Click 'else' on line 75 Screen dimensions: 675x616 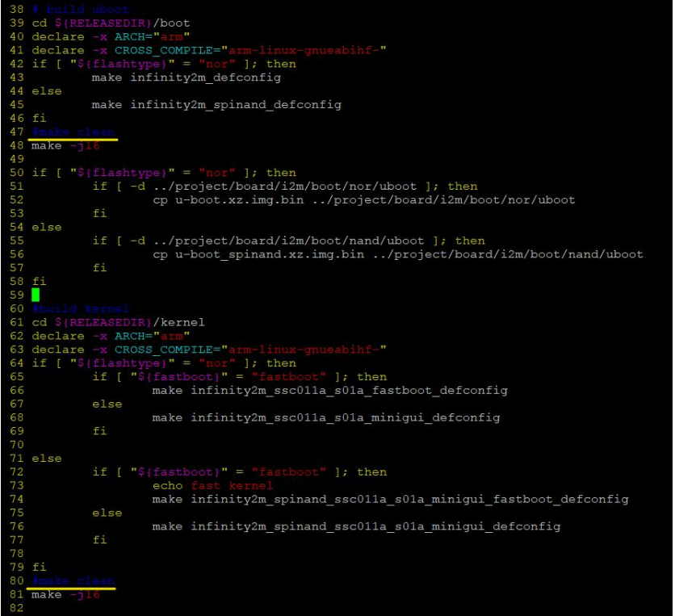pos(107,513)
